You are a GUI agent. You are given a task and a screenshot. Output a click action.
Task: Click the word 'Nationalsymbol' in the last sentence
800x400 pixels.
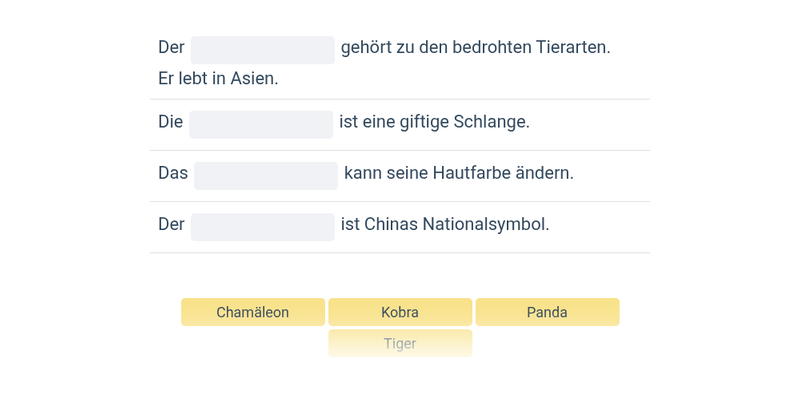486,224
